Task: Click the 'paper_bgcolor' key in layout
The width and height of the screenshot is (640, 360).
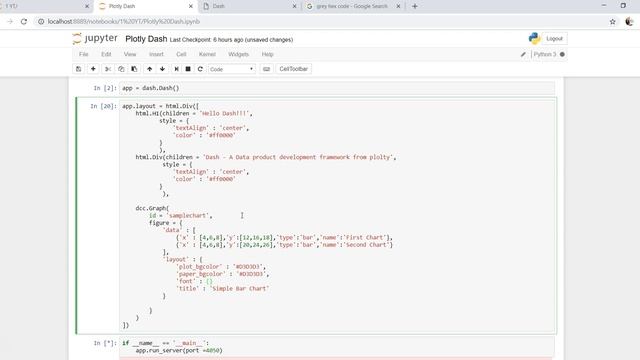Action: tap(201, 274)
